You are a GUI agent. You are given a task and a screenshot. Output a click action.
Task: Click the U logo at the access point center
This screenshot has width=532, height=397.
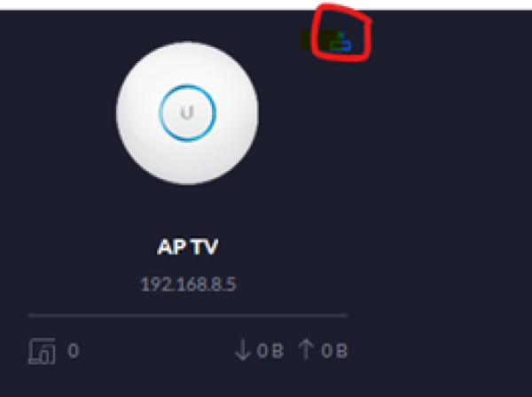(187, 113)
